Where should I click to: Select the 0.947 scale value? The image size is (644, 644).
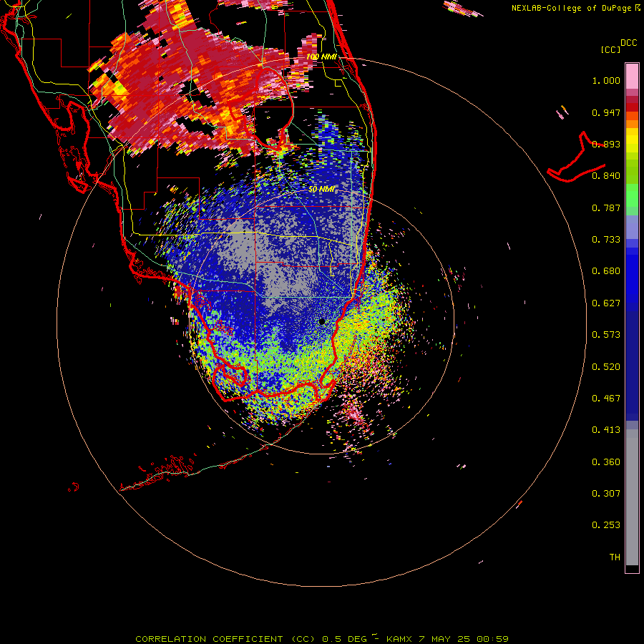606,112
